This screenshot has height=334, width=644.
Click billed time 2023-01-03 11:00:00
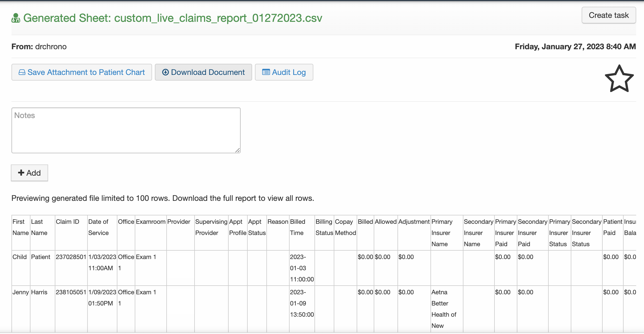tap(302, 268)
